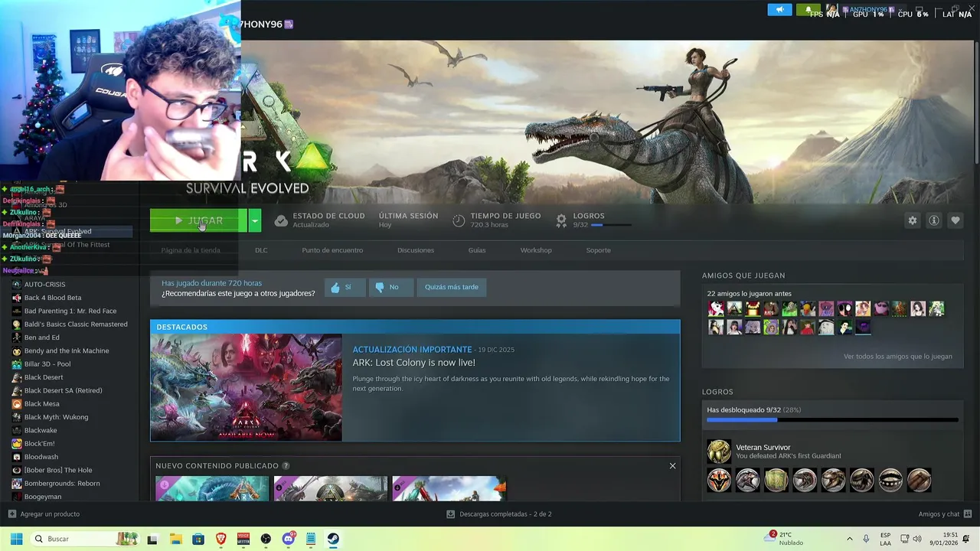Open File Explorer from the taskbar

tap(175, 539)
